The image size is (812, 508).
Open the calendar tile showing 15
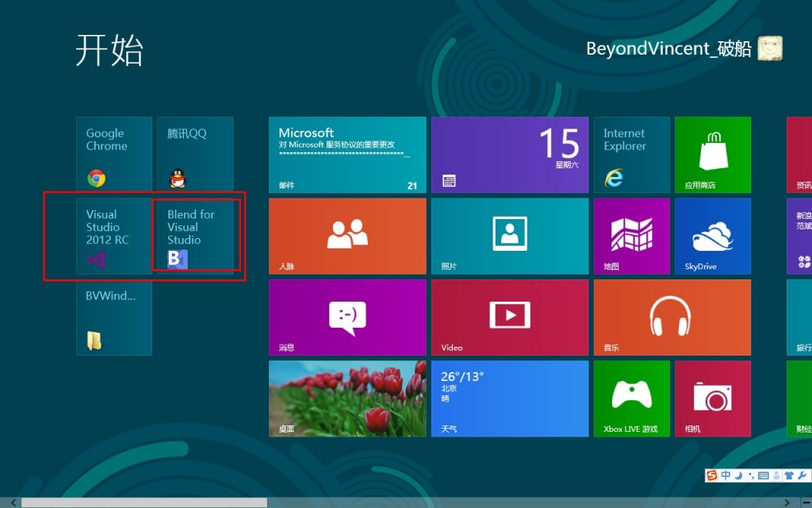pyautogui.click(x=510, y=155)
